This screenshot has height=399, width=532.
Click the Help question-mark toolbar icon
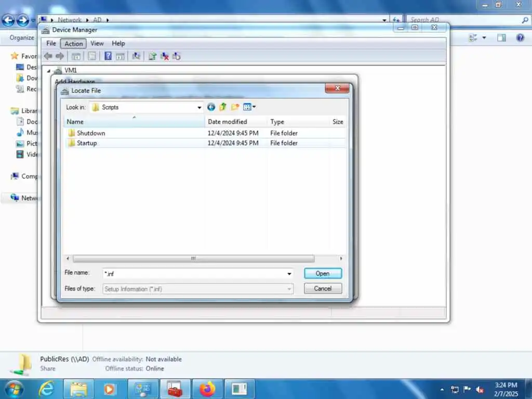[108, 56]
